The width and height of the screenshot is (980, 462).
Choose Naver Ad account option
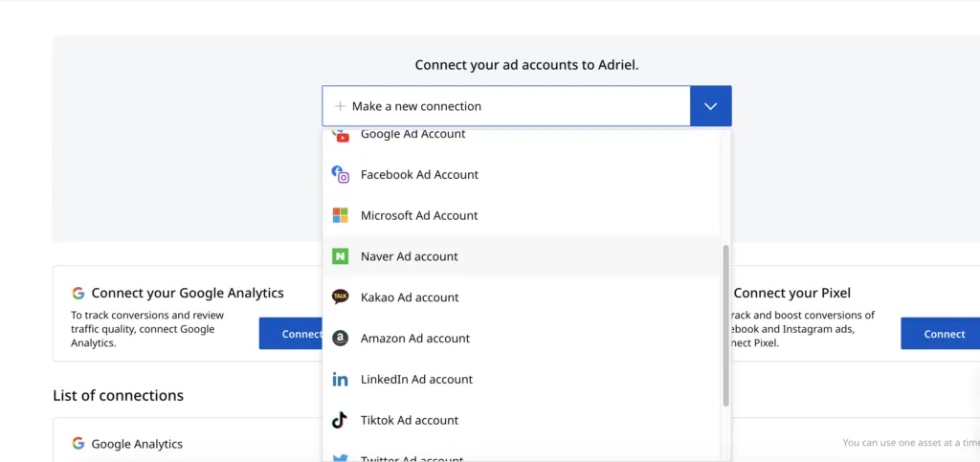coord(522,256)
